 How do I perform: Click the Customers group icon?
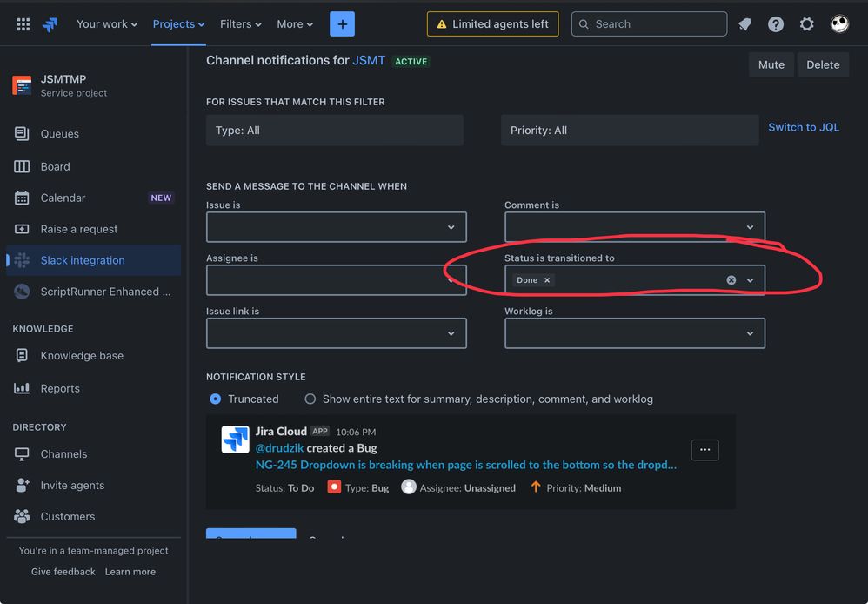pos(22,516)
